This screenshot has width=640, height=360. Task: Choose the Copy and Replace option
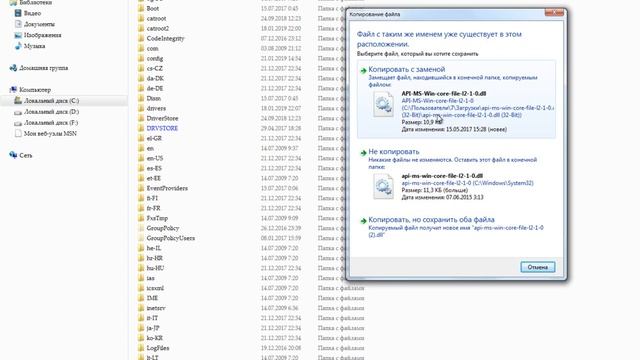coord(456,99)
